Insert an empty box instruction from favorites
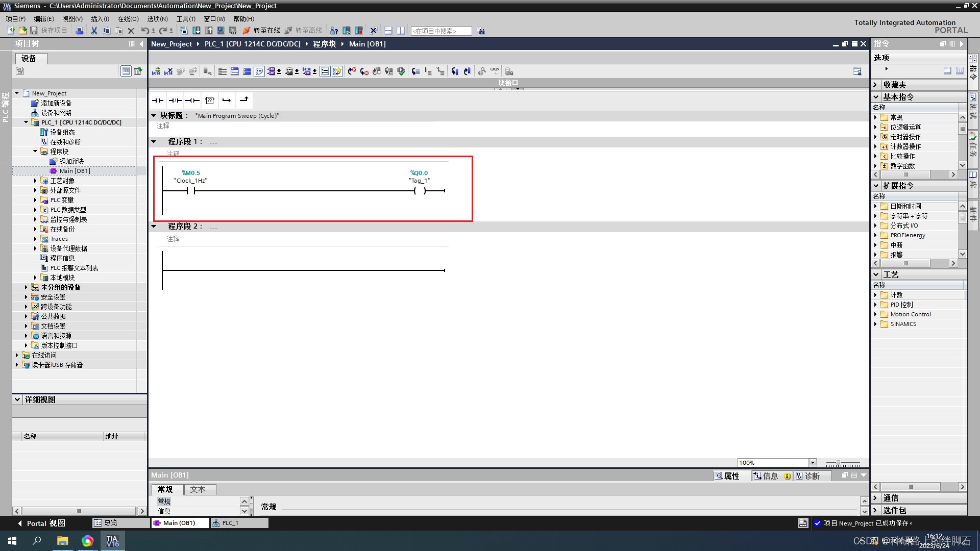The height and width of the screenshot is (551, 980). (210, 101)
